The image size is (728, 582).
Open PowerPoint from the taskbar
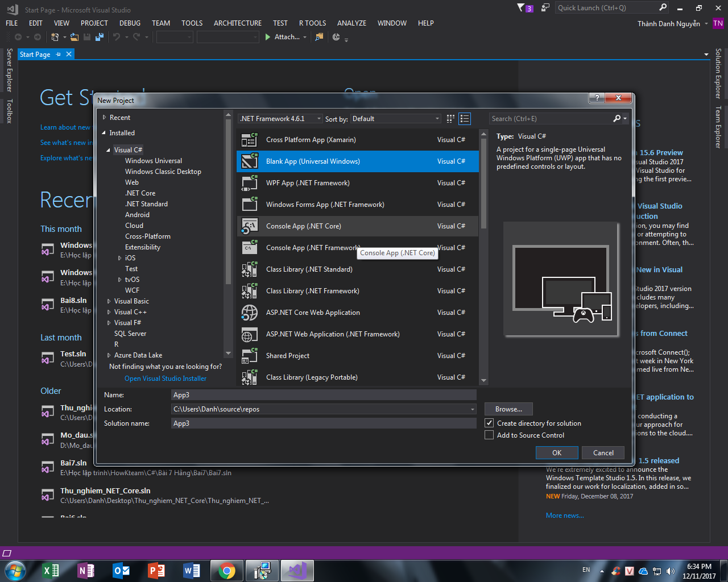(x=156, y=570)
